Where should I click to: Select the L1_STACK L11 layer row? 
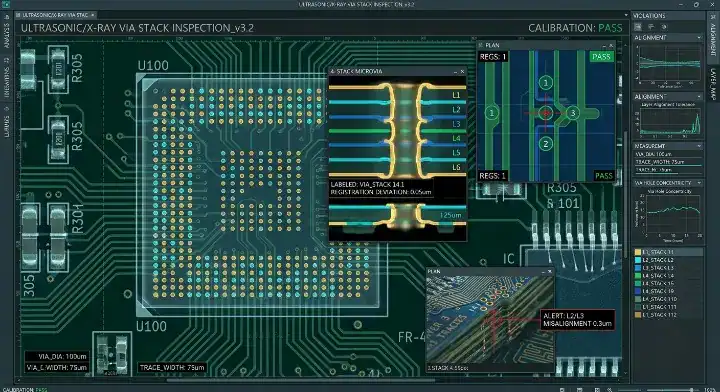tap(668, 307)
